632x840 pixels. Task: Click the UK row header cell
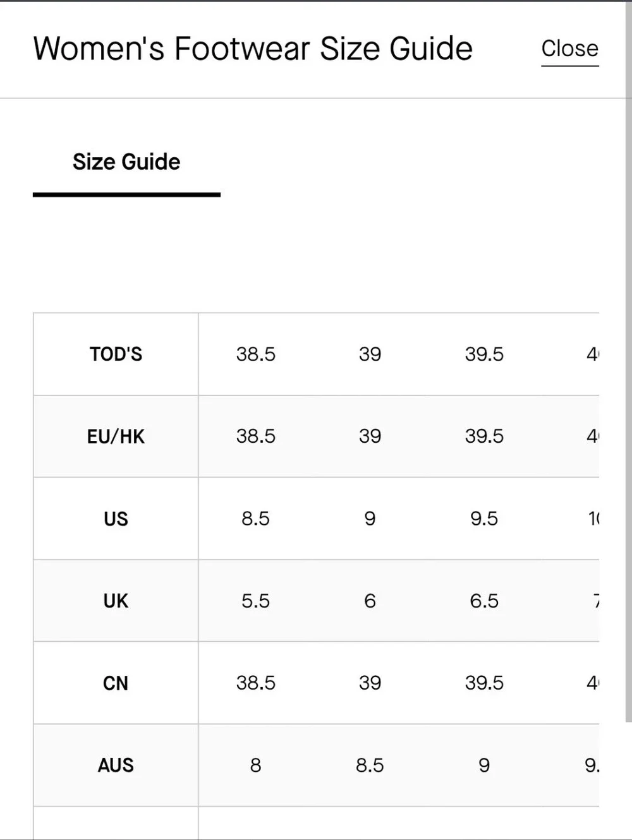[x=116, y=601]
